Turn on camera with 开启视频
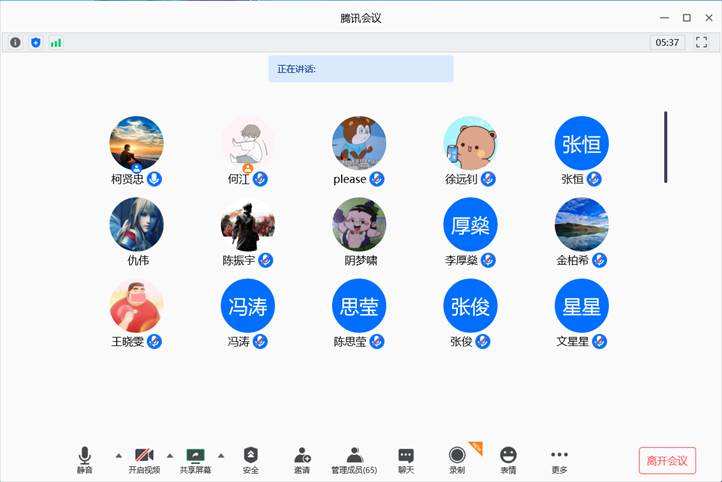The image size is (722, 482). (144, 459)
